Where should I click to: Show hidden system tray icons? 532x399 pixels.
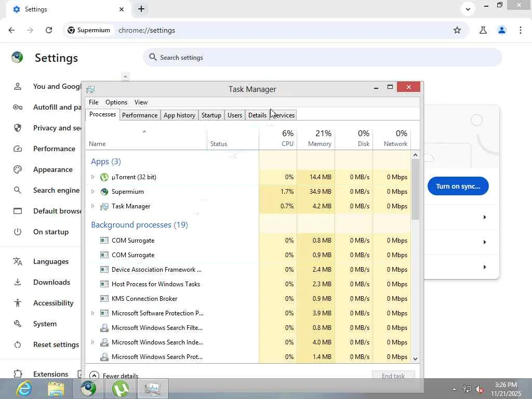454,390
